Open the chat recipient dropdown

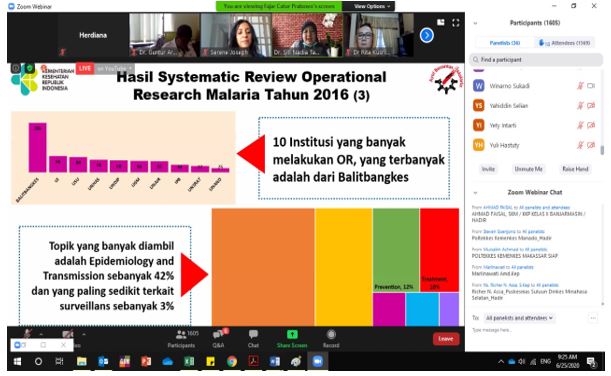[x=519, y=318]
